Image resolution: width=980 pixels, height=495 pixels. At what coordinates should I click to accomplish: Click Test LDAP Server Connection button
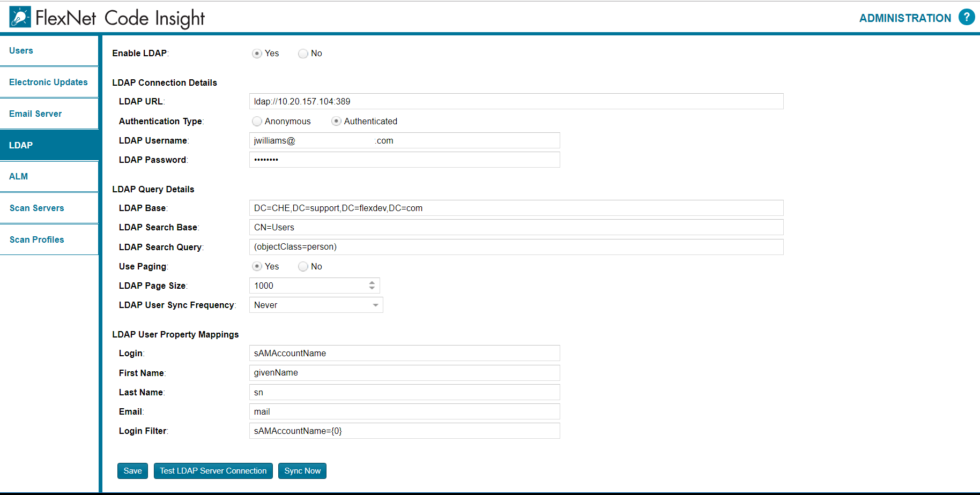click(x=213, y=471)
